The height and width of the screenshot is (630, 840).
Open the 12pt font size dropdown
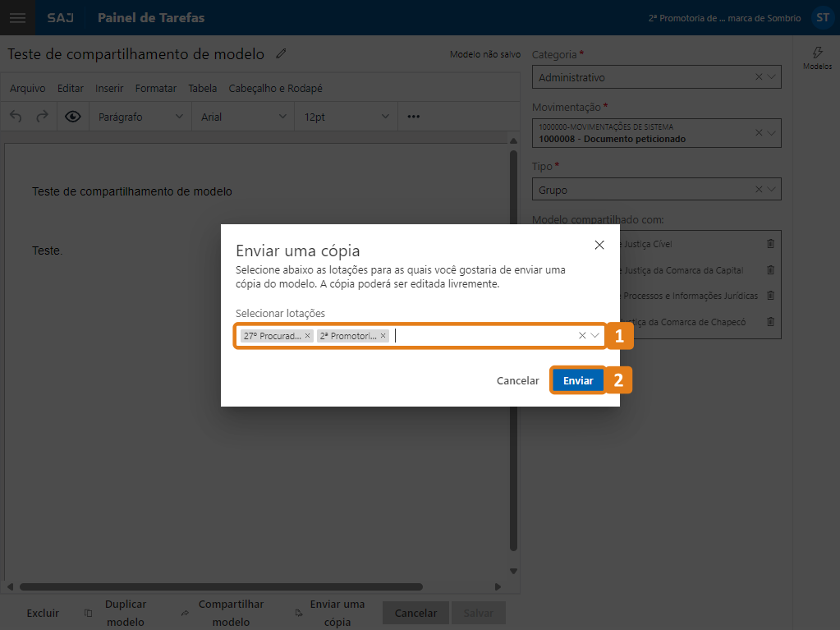point(346,117)
